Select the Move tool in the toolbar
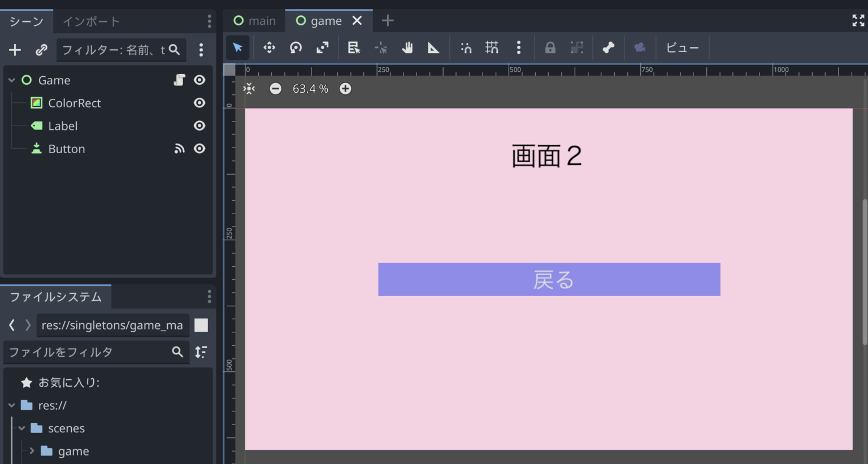868x464 pixels. coord(269,47)
